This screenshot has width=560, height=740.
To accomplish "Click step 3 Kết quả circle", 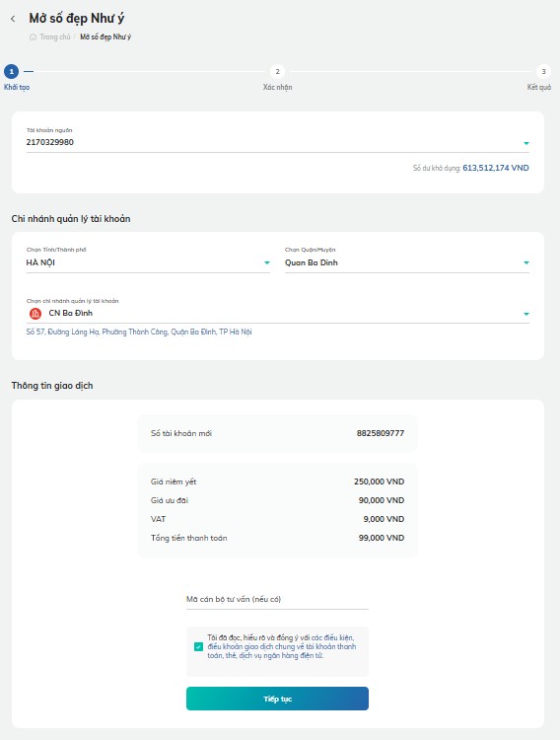I will click(x=543, y=71).
